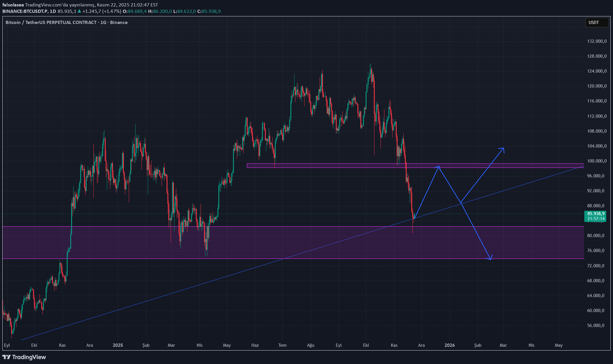Click the 21:57:14 candle countdown timer
Viewport: 613px width, 364px height.
(x=595, y=219)
